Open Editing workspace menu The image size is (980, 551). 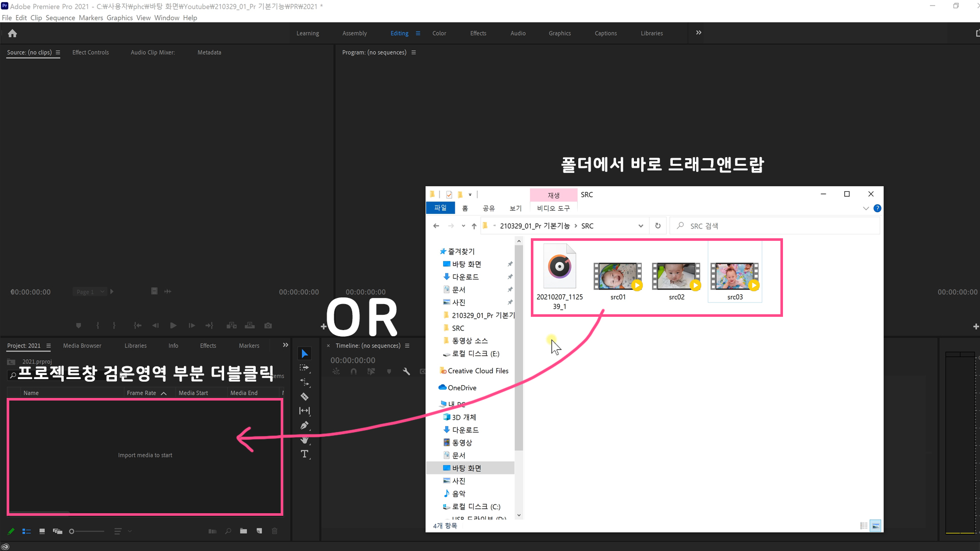[x=418, y=33]
